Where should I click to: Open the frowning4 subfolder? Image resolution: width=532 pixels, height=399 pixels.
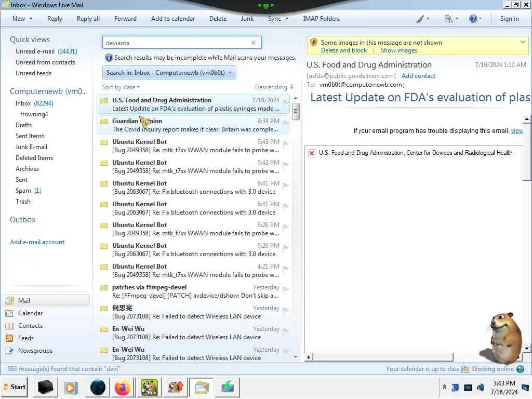pyautogui.click(x=34, y=114)
